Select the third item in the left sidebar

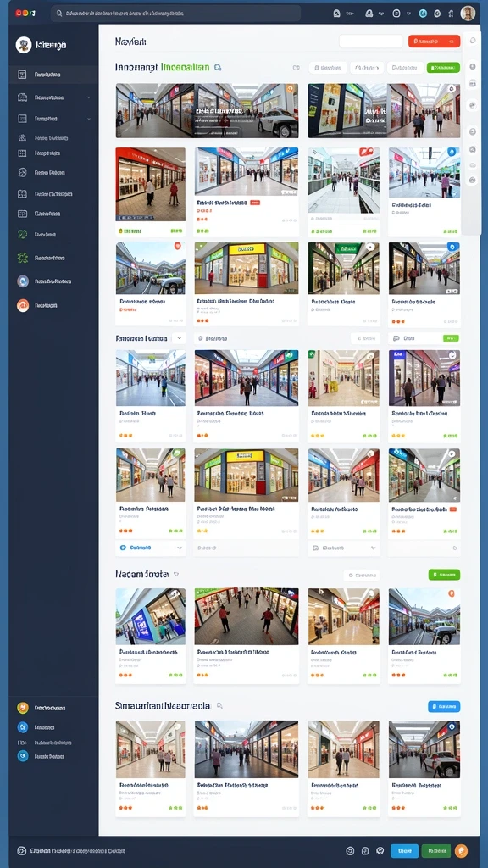click(x=53, y=119)
